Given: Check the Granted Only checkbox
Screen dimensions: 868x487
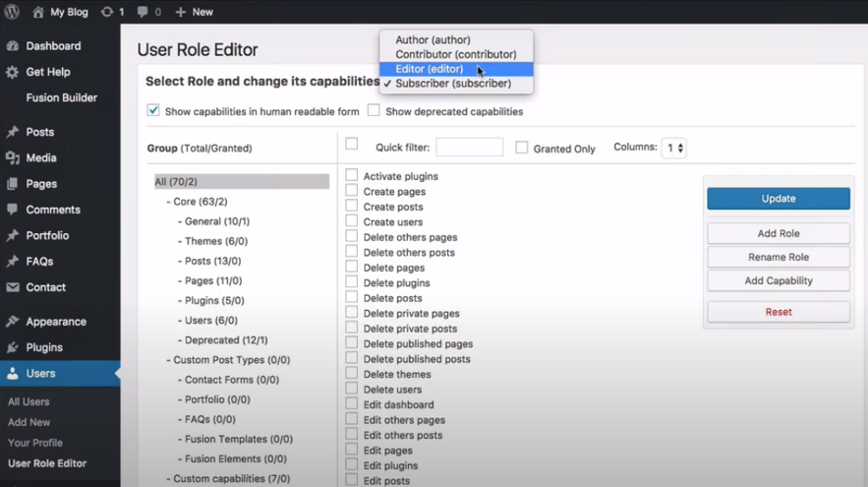Looking at the screenshot, I should point(522,148).
